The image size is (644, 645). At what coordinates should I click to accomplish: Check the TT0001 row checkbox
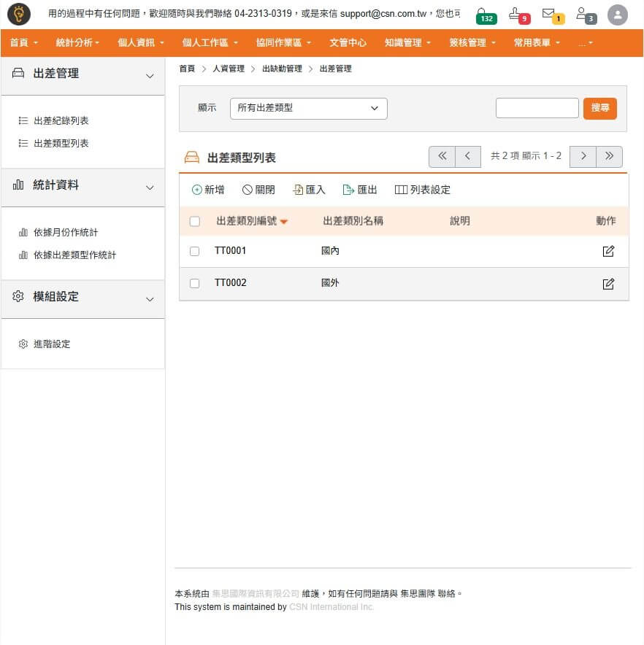(x=194, y=251)
